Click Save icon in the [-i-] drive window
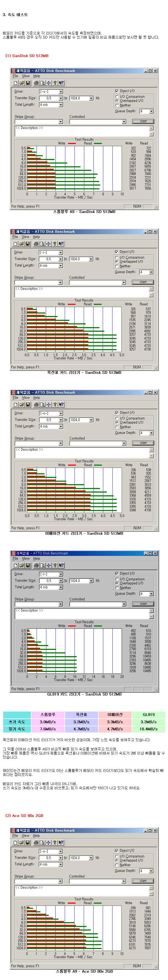The width and height of the screenshot is (168, 980). pos(27,244)
